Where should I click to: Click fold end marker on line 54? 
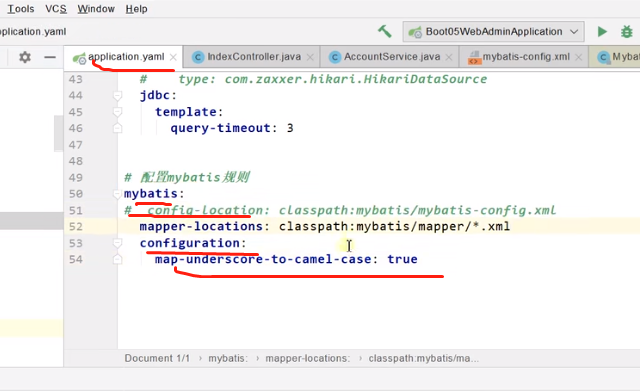tap(117, 259)
